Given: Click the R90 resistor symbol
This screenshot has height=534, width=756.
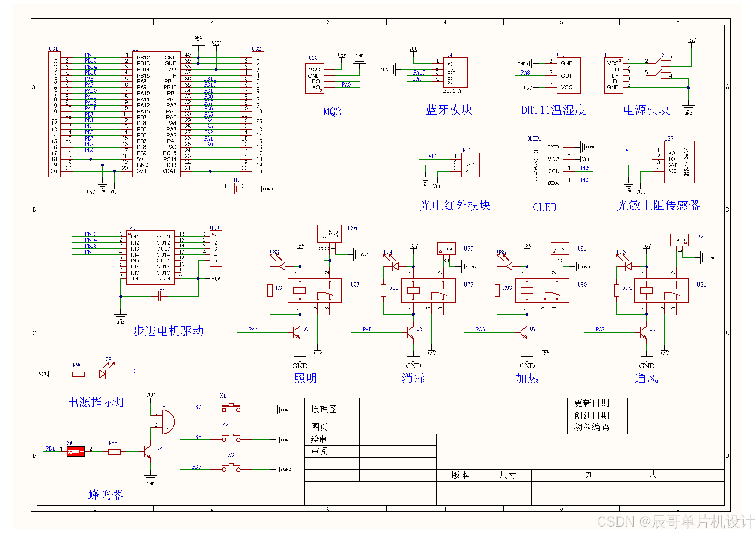Looking at the screenshot, I should (x=78, y=374).
